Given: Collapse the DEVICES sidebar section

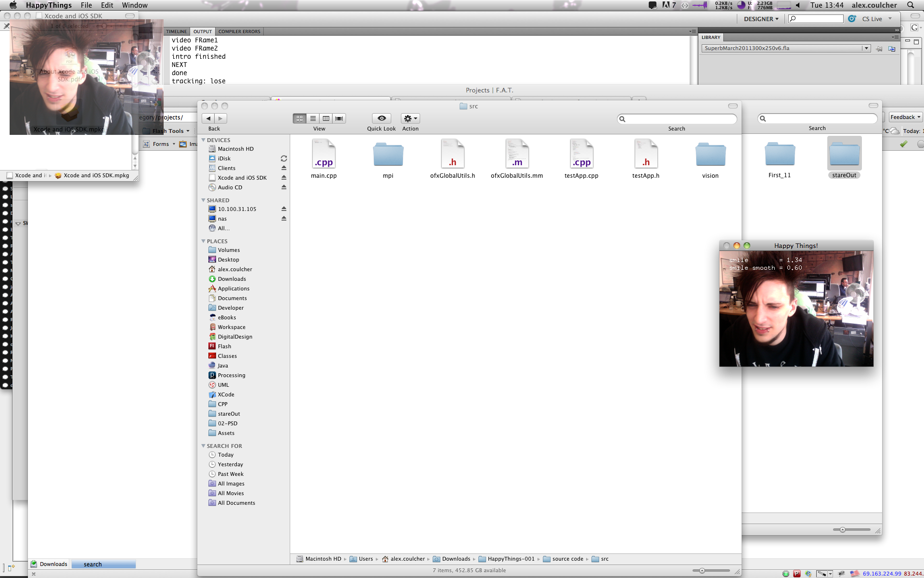Looking at the screenshot, I should (204, 140).
